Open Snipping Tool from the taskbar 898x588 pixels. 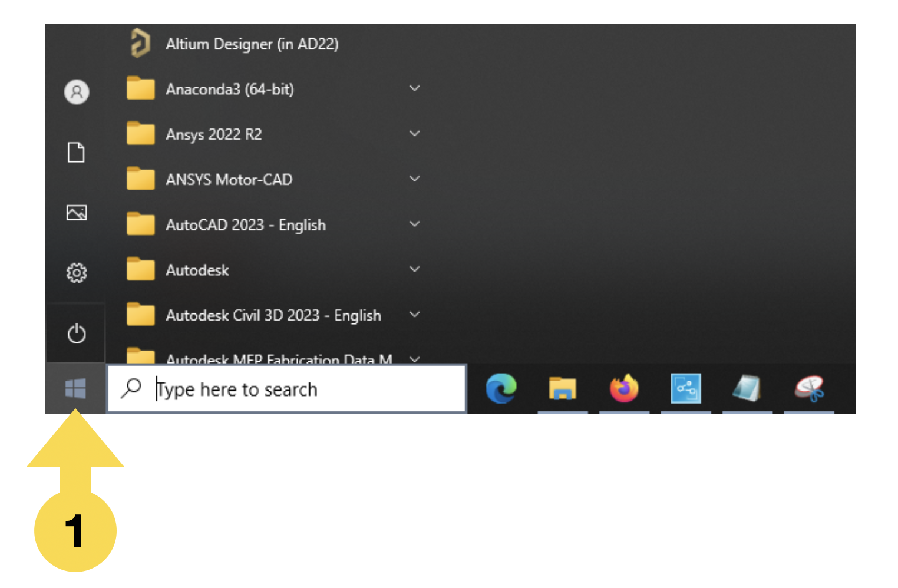tap(809, 389)
